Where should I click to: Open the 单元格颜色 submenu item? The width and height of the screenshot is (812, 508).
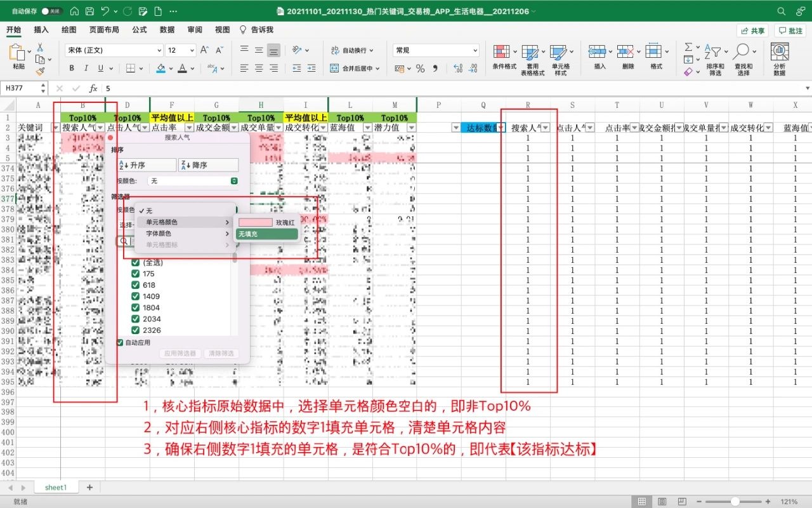coord(184,222)
